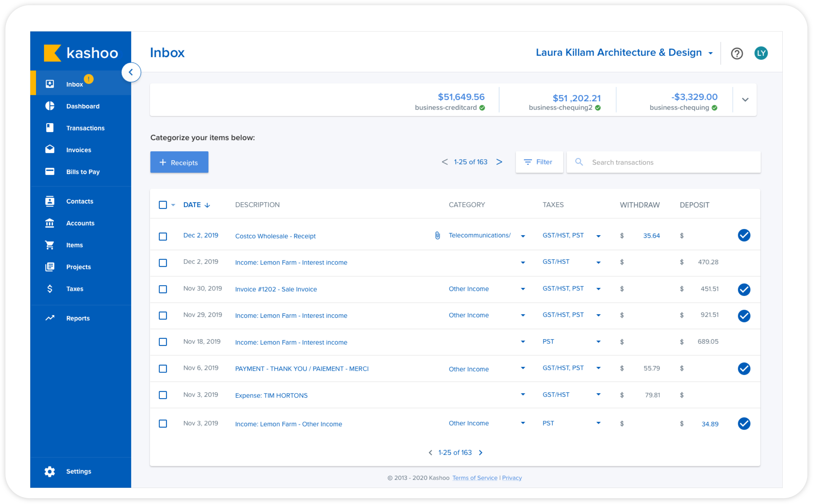Viewport: 813px width, 504px height.
Task: Navigate to Reports in sidebar
Action: 78,318
